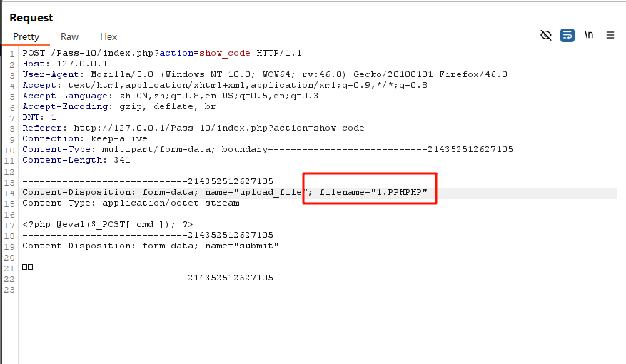Toggle show newline characters \n button
The image size is (626, 364).
[x=589, y=35]
